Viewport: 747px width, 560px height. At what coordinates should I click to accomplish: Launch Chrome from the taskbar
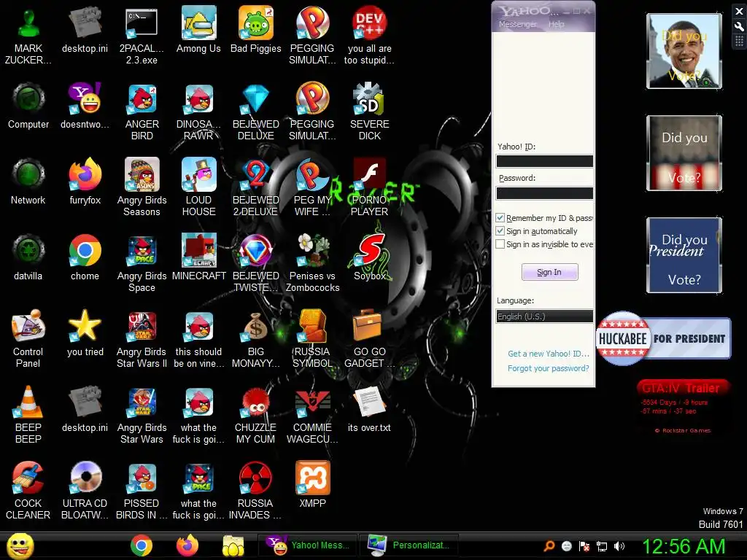click(142, 545)
